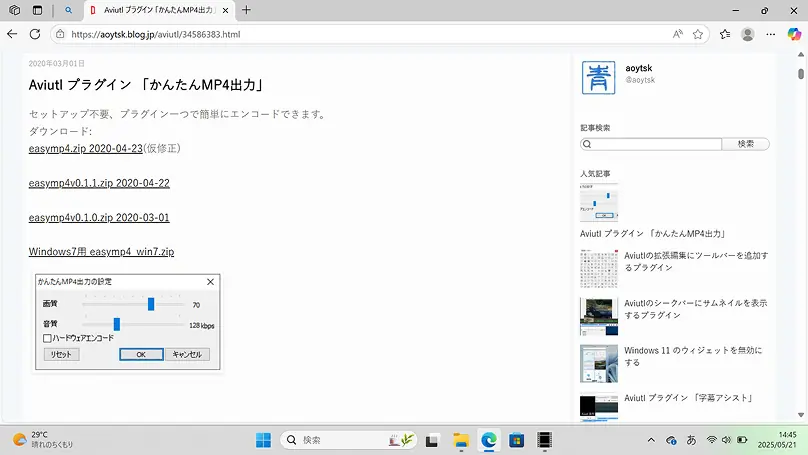Viewport: 808px width, 455px height.
Task: Open popular article Aviutl プラグイン「かんたんMP4出力」
Action: point(653,233)
